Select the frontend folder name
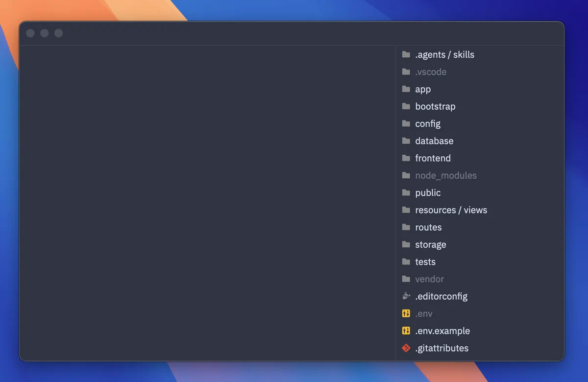The height and width of the screenshot is (382, 588). (x=433, y=158)
